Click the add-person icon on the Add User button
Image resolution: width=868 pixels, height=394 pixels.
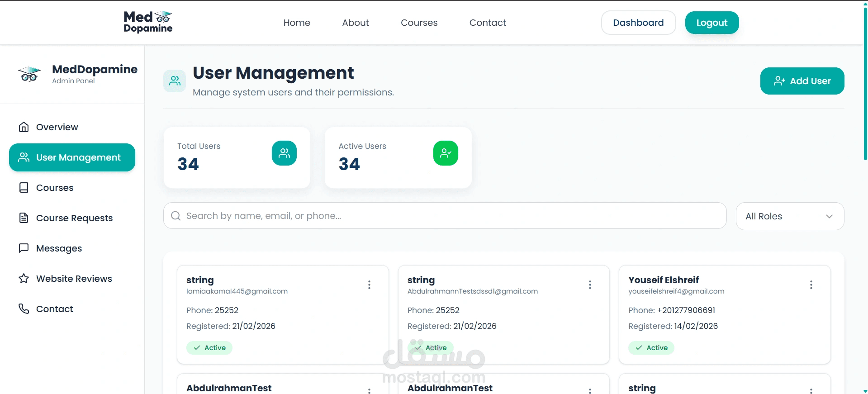click(x=779, y=81)
